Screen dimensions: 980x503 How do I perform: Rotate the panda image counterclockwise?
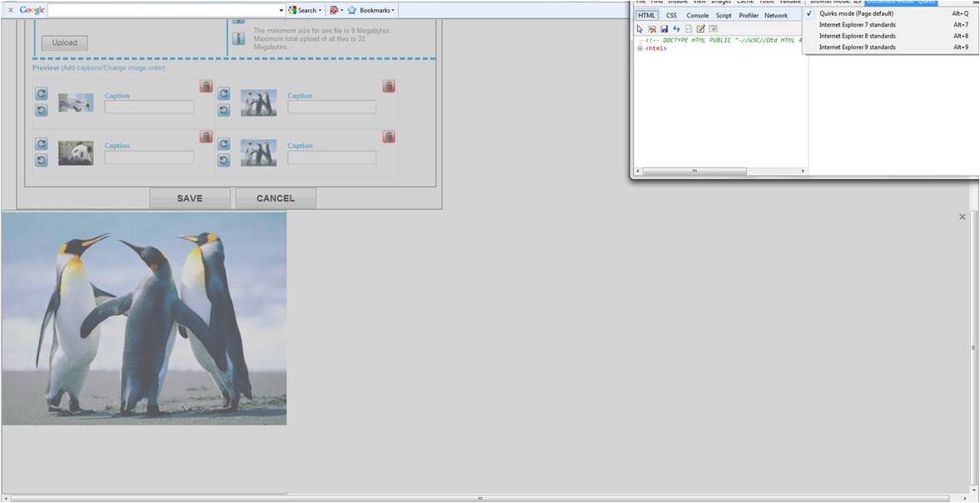[42, 161]
